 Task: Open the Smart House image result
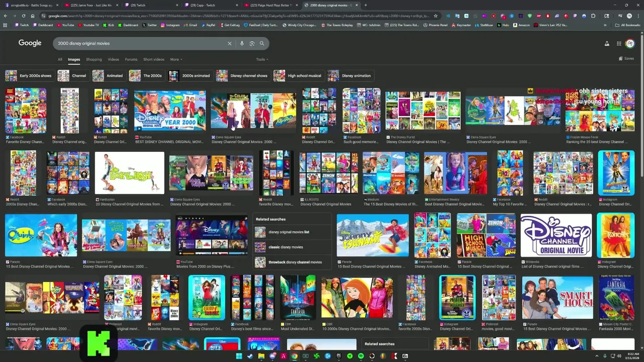click(x=557, y=298)
